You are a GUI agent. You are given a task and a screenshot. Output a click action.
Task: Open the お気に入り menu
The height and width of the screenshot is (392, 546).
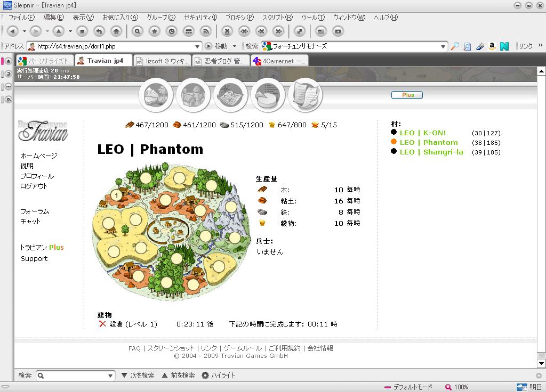click(120, 18)
